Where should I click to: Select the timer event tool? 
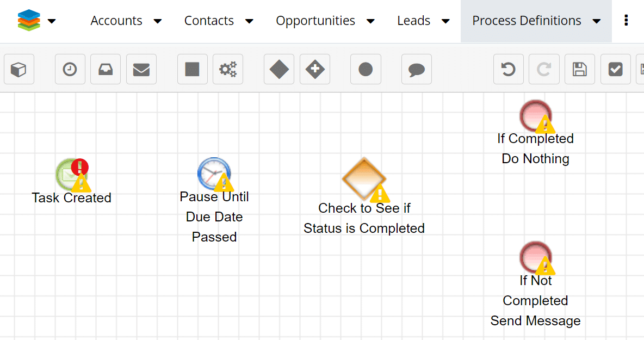pyautogui.click(x=70, y=69)
